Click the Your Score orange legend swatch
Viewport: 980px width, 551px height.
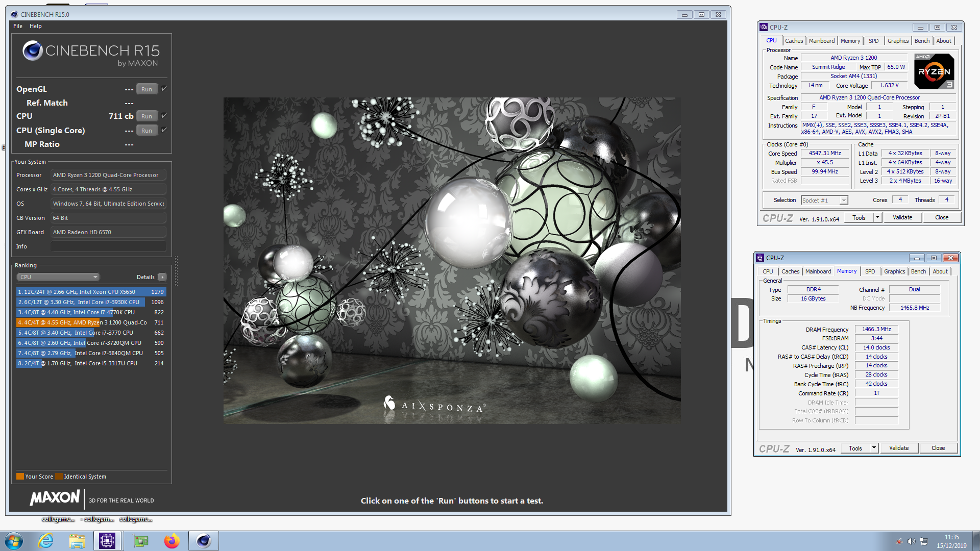tap(20, 477)
